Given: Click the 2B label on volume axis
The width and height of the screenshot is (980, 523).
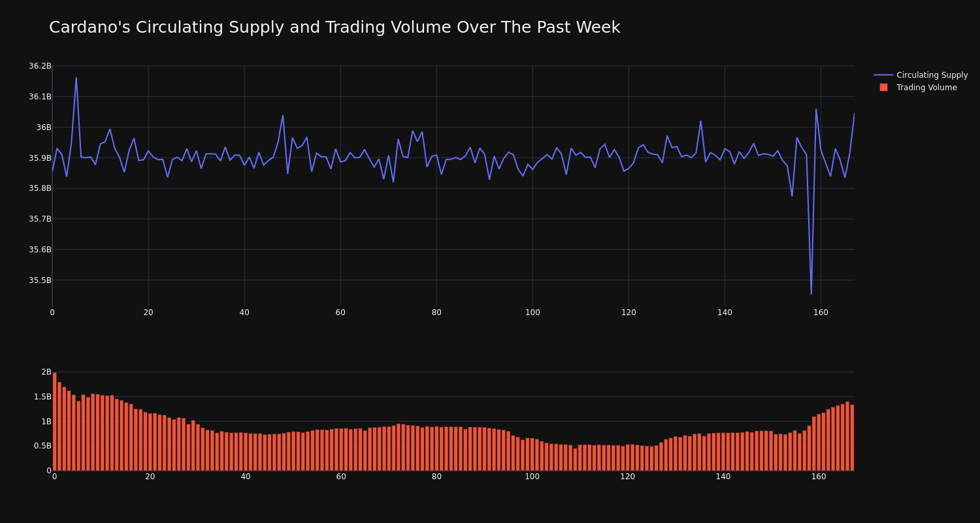Looking at the screenshot, I should pos(46,372).
